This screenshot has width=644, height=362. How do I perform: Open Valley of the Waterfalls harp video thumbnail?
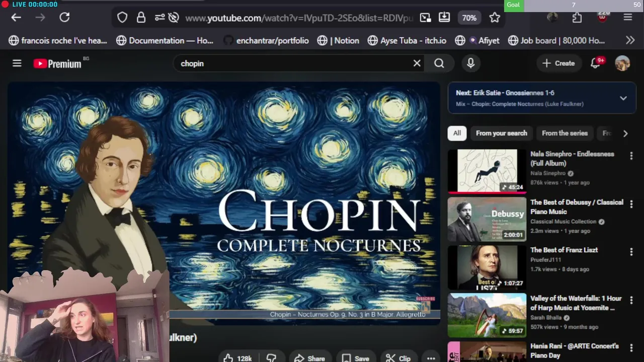(487, 315)
